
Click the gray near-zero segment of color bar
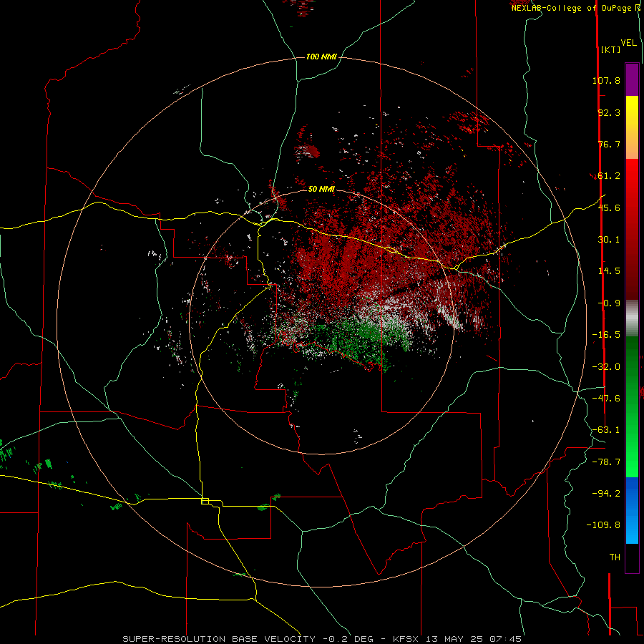(x=632, y=318)
